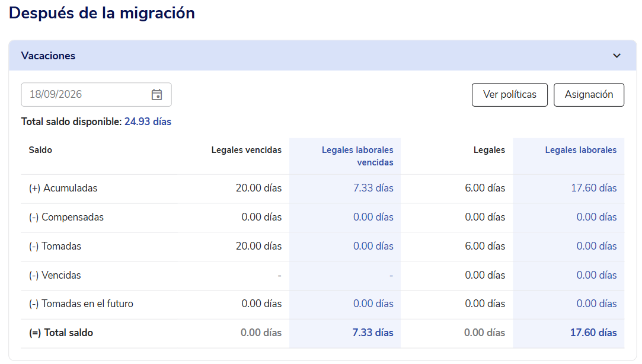Click the 24.93 días total balance
Viewport: 642px width, 364px height.
point(148,122)
